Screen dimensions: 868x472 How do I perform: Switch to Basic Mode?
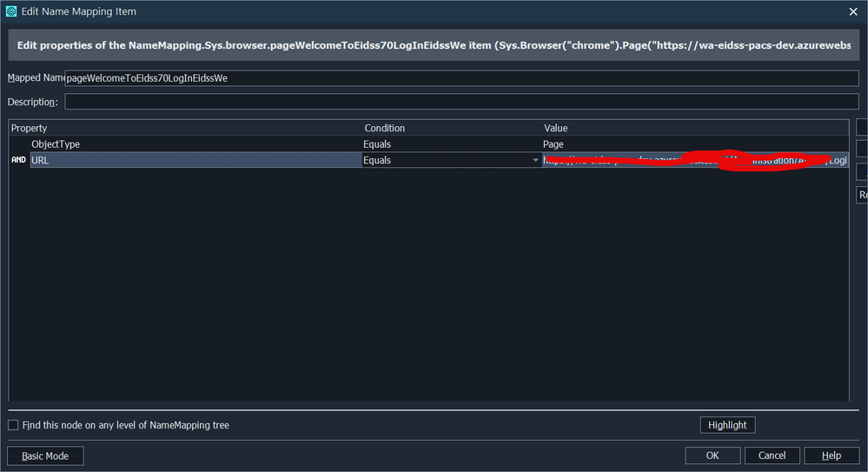pos(45,455)
